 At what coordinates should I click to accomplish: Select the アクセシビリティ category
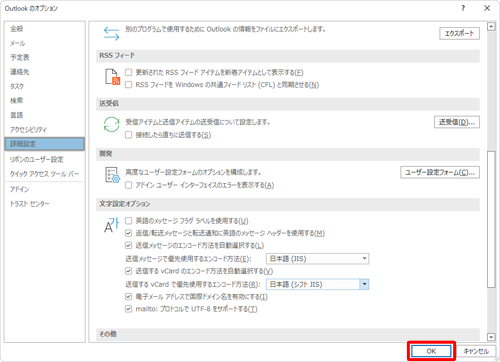[44, 129]
